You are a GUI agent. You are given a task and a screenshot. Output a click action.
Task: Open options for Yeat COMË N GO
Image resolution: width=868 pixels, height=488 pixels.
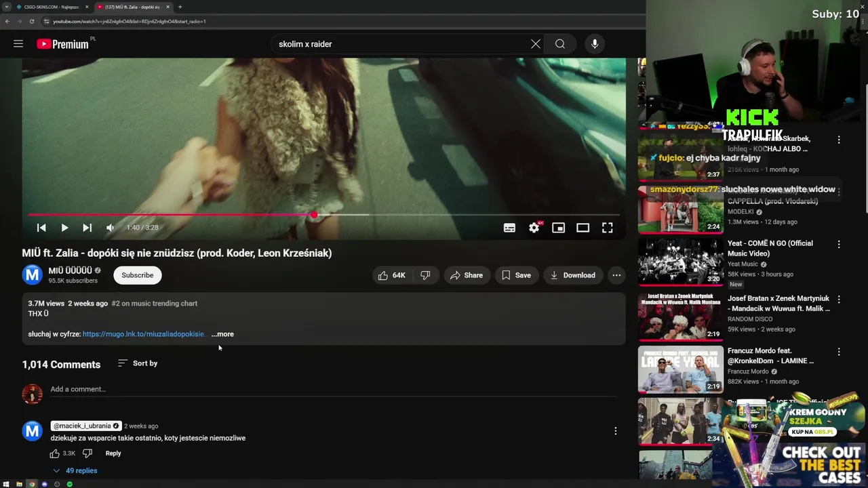tap(839, 244)
